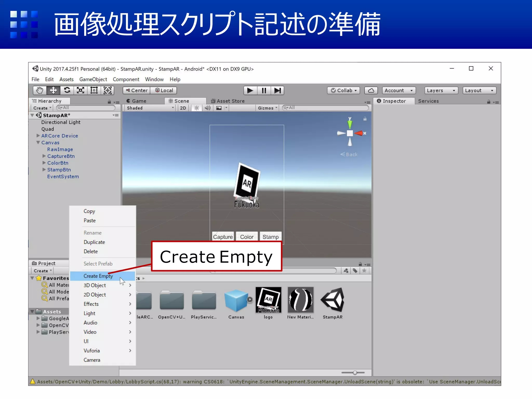Open the Hierarchy Create dropdown

(x=42, y=108)
